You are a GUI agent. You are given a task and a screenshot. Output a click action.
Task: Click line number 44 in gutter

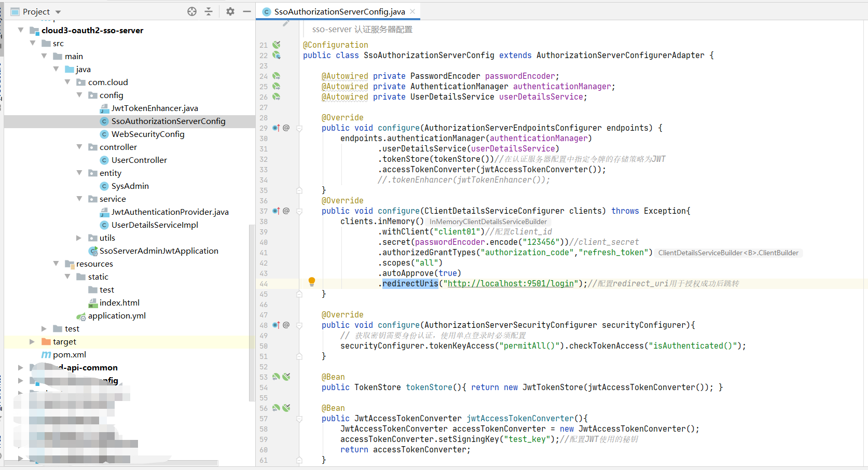[264, 284]
